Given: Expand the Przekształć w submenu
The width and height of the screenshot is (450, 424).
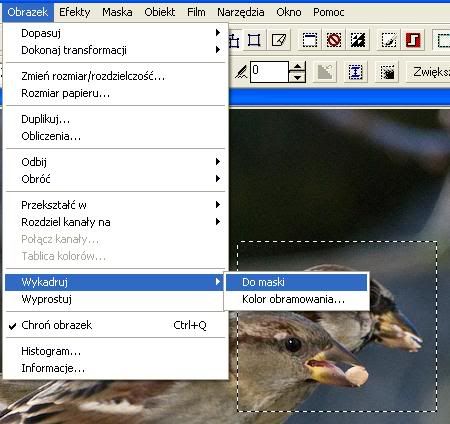Looking at the screenshot, I should 115,205.
